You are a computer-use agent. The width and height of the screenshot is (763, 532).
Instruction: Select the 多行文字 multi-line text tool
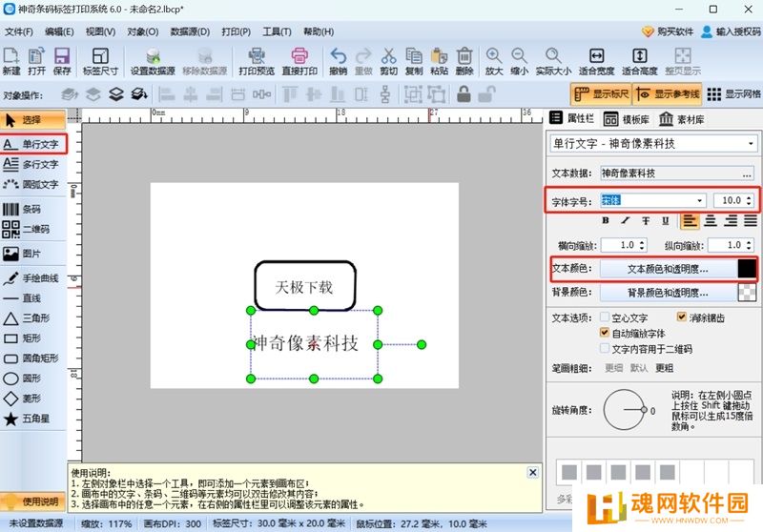(33, 164)
